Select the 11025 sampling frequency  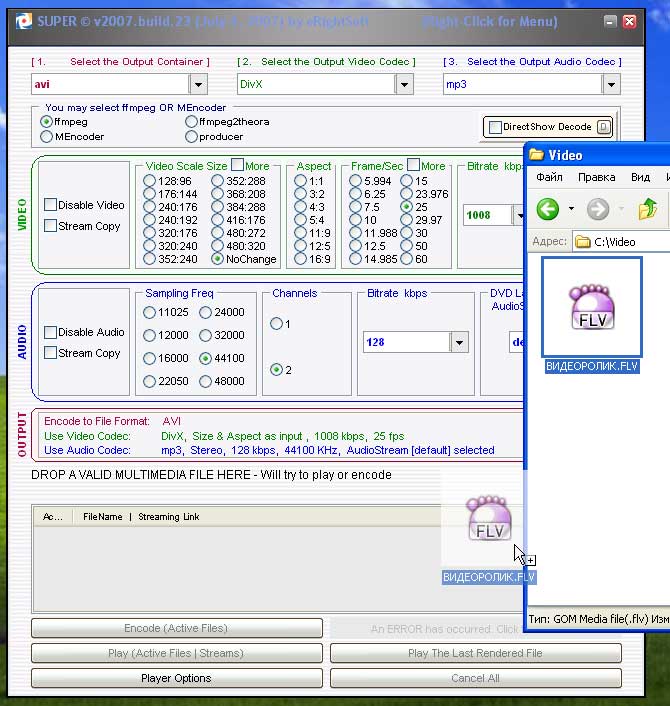pyautogui.click(x=149, y=312)
